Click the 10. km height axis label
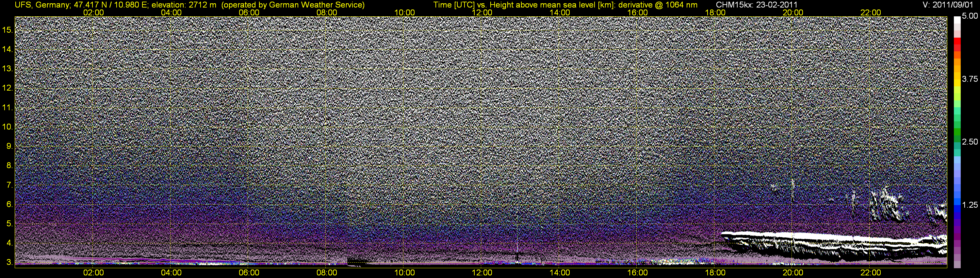Image resolution: width=980 pixels, height=278 pixels. pyautogui.click(x=8, y=127)
